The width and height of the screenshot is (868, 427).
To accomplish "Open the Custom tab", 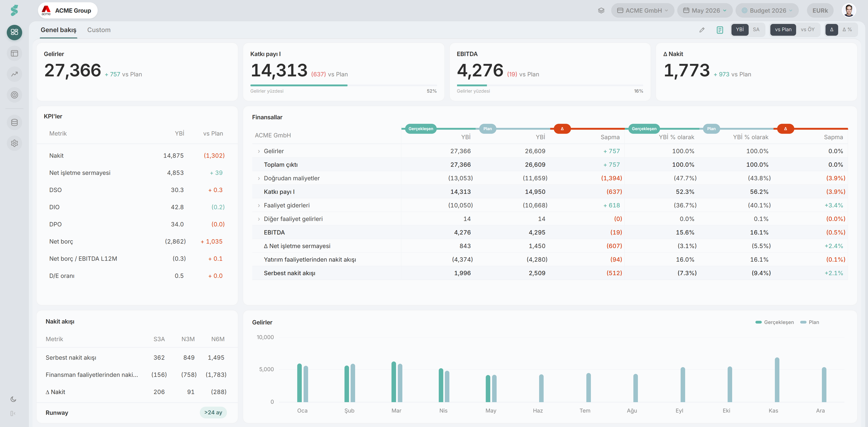I will 99,30.
